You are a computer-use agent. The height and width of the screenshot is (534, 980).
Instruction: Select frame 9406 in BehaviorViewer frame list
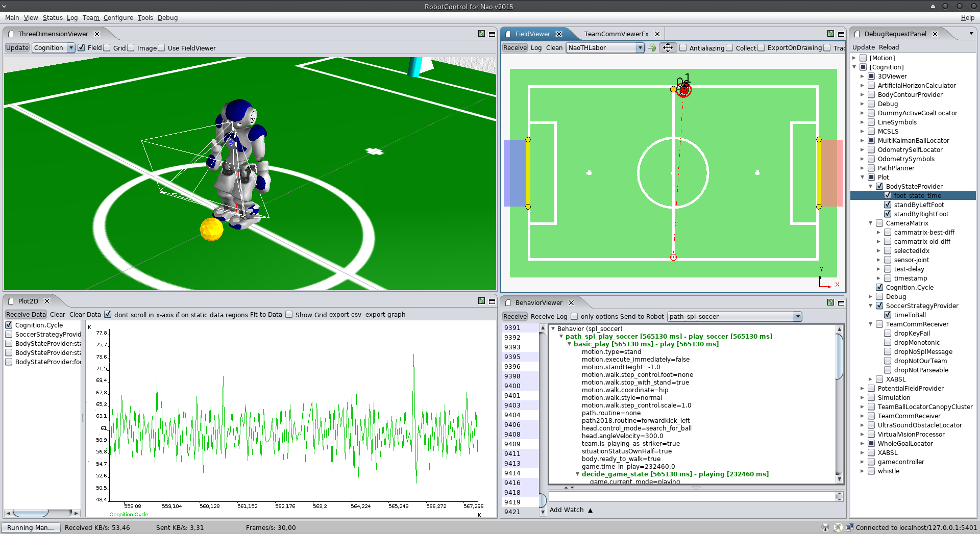point(512,425)
